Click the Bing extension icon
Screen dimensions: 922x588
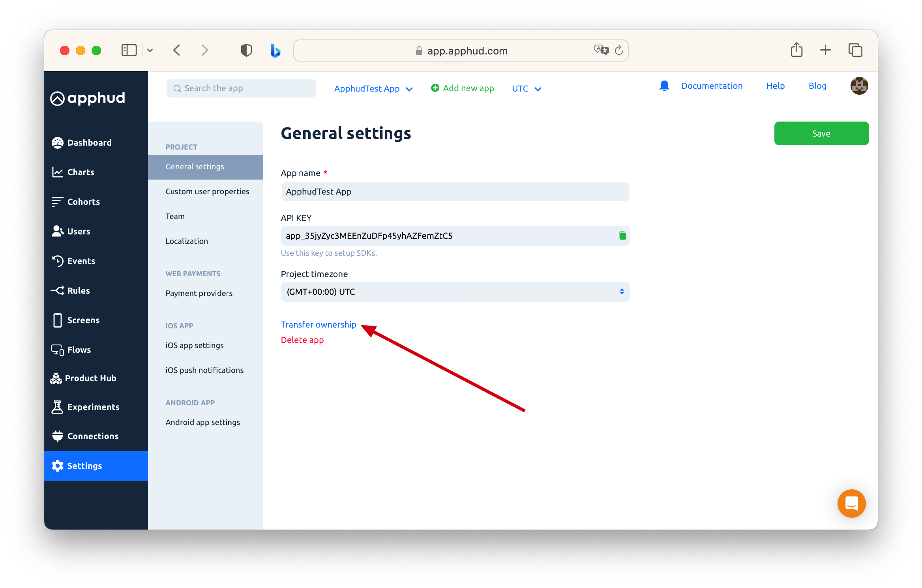pyautogui.click(x=275, y=51)
